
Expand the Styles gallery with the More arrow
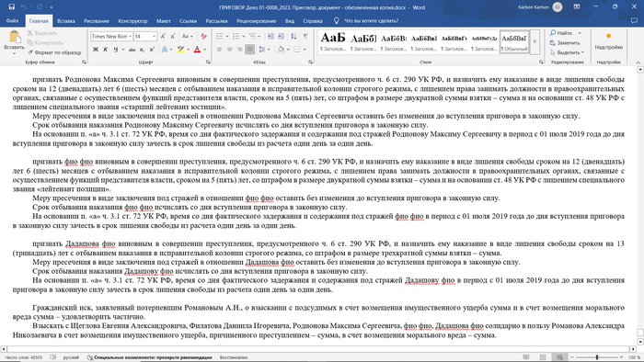click(x=535, y=42)
